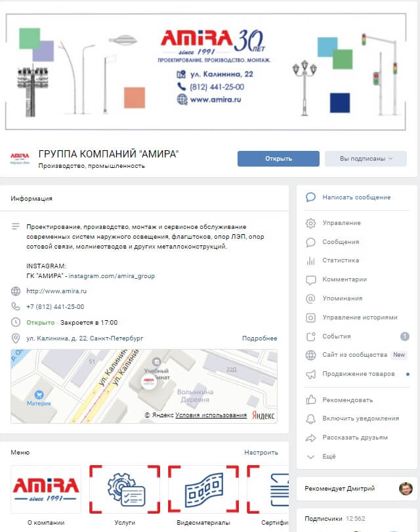Click the share arrow icon beside Рассказать друзьям
Screen dimensions: 420x532
coord(310,438)
